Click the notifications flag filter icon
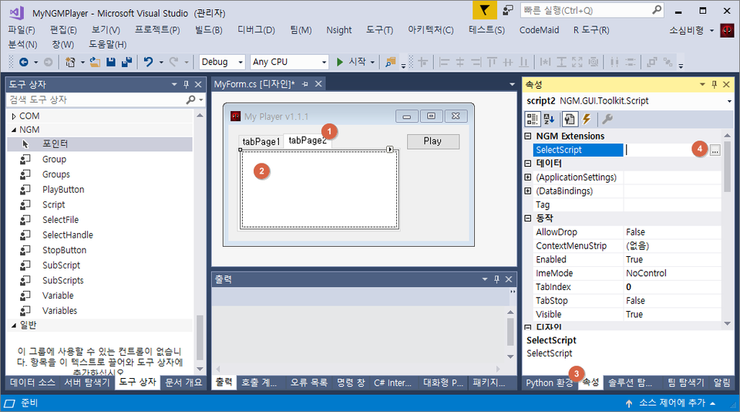This screenshot has height=412, width=740. tap(484, 10)
